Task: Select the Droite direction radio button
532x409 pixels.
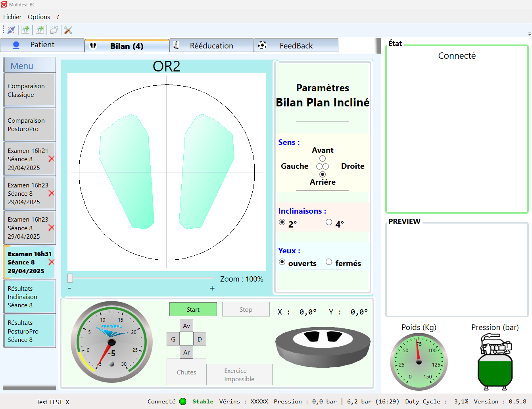Action: 326,166
